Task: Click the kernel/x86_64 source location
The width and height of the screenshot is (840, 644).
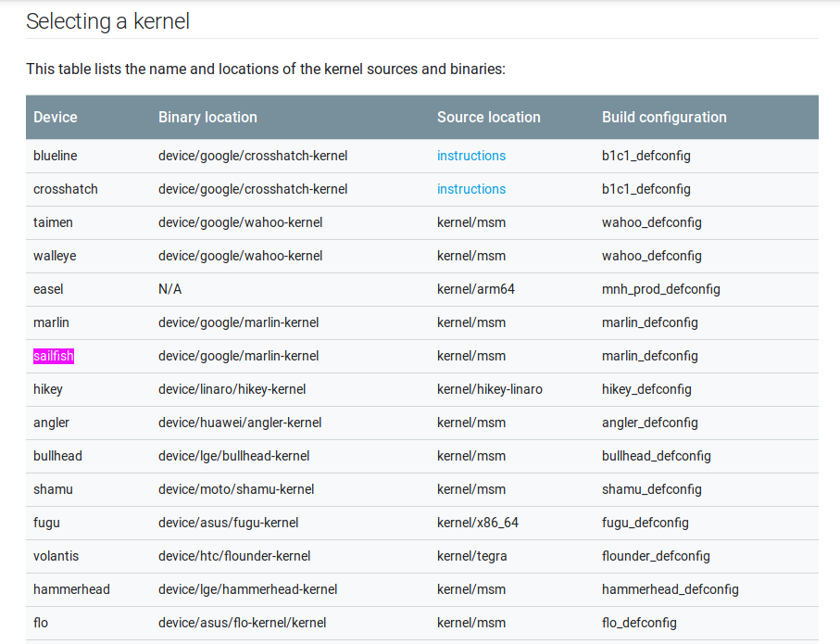Action: 477,523
